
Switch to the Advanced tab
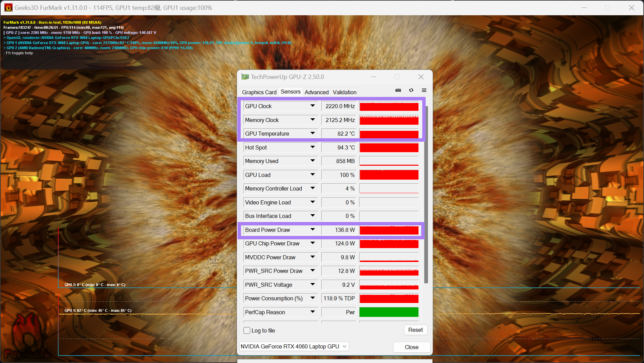(317, 92)
